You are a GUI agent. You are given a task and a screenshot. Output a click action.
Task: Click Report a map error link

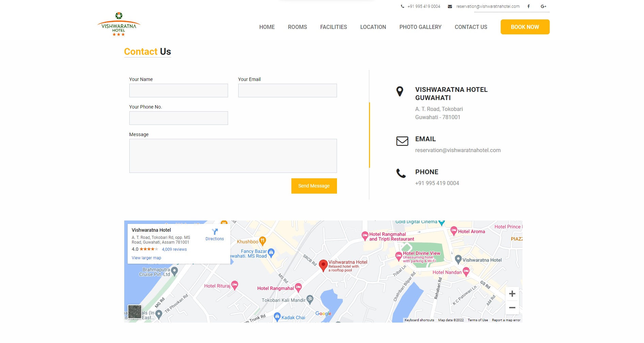point(506,320)
